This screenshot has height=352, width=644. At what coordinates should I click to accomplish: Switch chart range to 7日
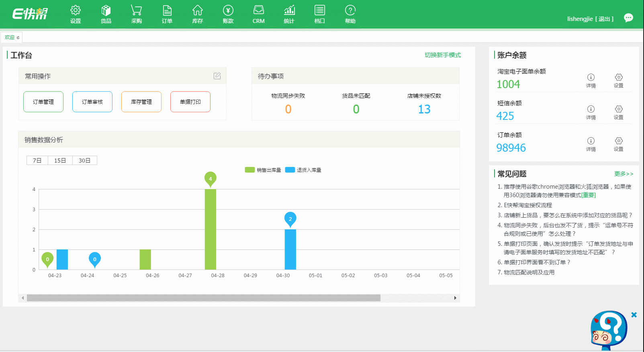click(x=37, y=161)
